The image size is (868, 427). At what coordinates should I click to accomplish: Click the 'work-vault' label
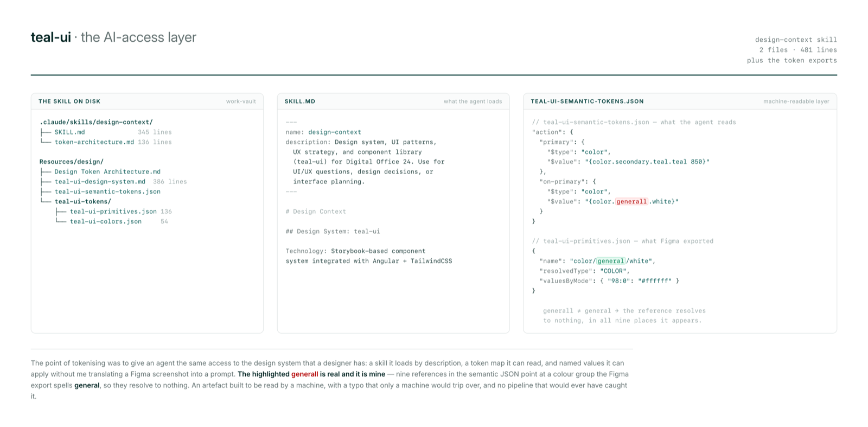(241, 101)
